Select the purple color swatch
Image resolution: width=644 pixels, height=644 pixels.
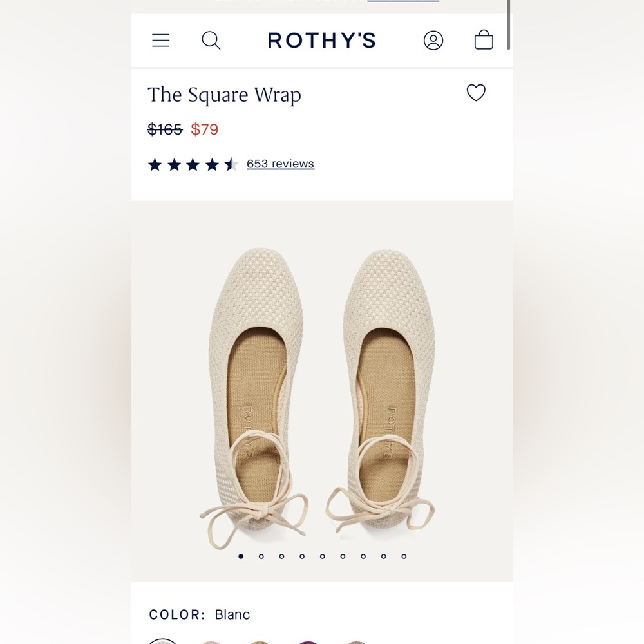308,642
